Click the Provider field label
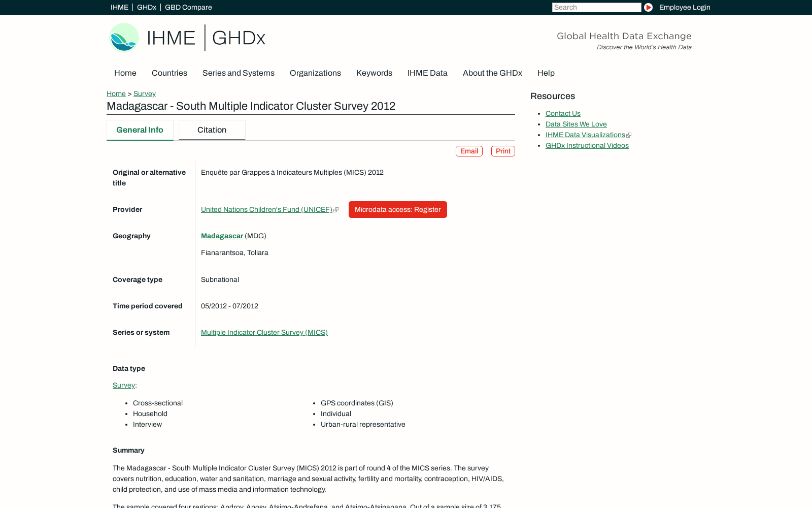812x508 pixels. (x=127, y=209)
